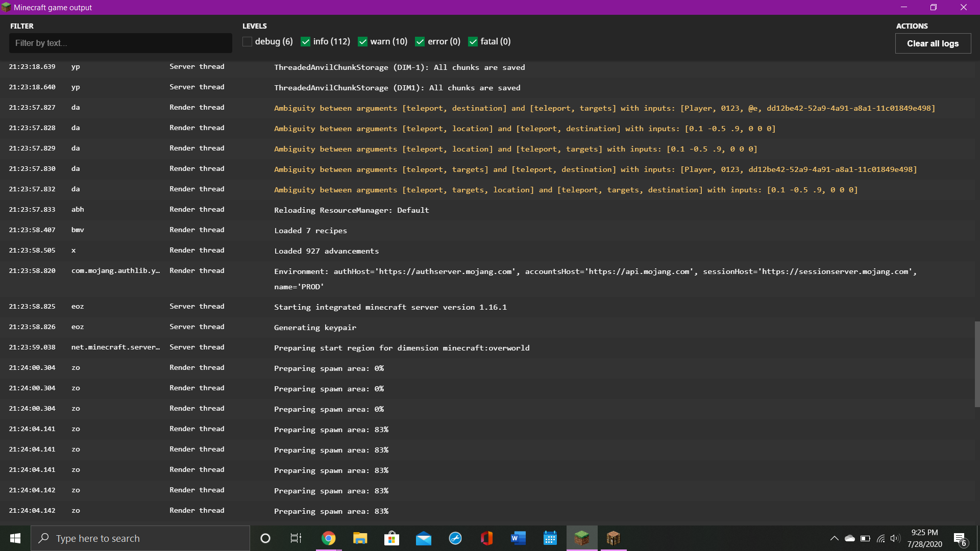The height and width of the screenshot is (551, 980).
Task: Click the log list vertical scrollbar
Action: pyautogui.click(x=977, y=363)
